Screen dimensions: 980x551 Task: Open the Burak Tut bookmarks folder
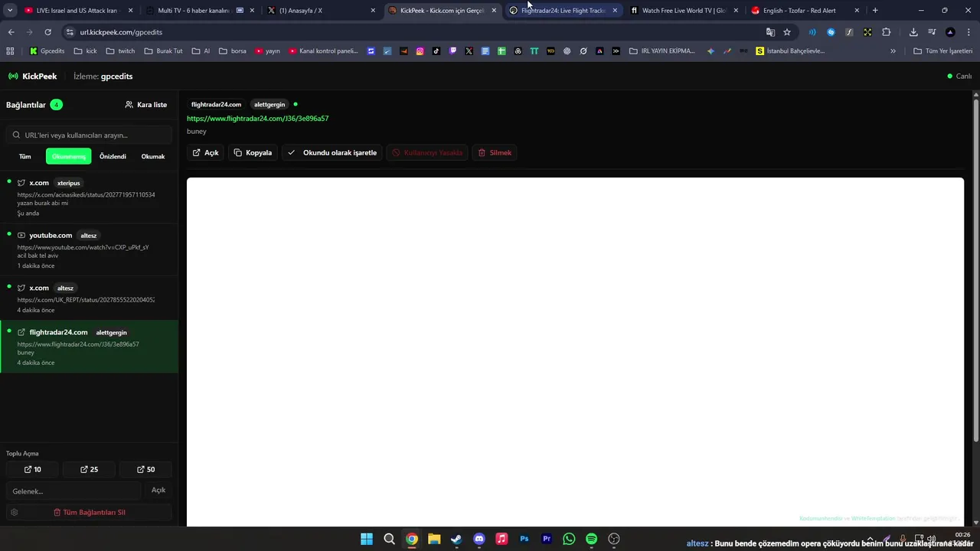pyautogui.click(x=163, y=51)
